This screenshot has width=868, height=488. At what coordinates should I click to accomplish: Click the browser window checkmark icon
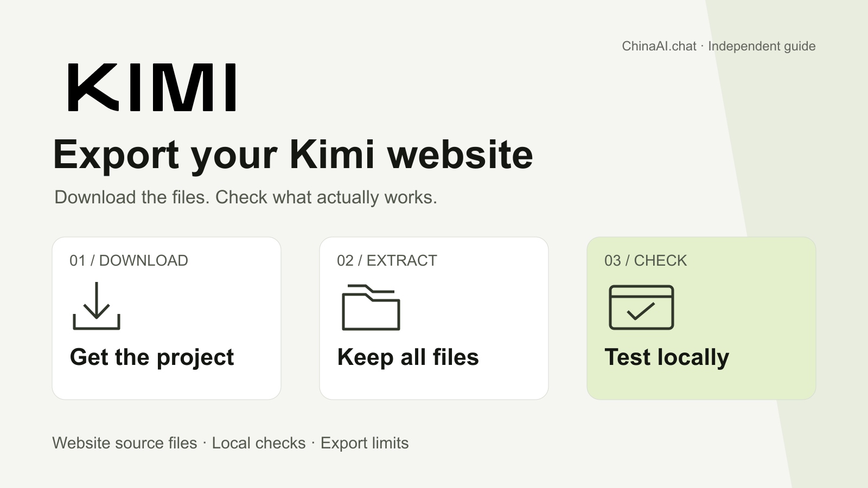click(x=641, y=307)
